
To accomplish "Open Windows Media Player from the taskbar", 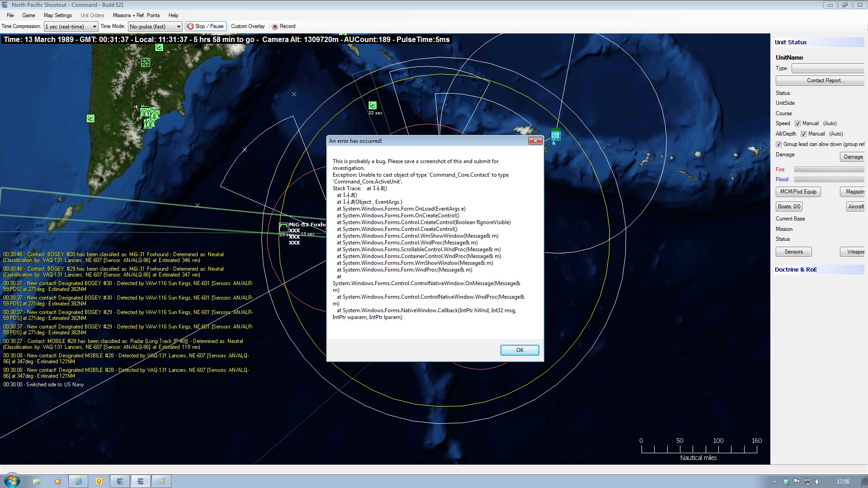I will pyautogui.click(x=57, y=481).
